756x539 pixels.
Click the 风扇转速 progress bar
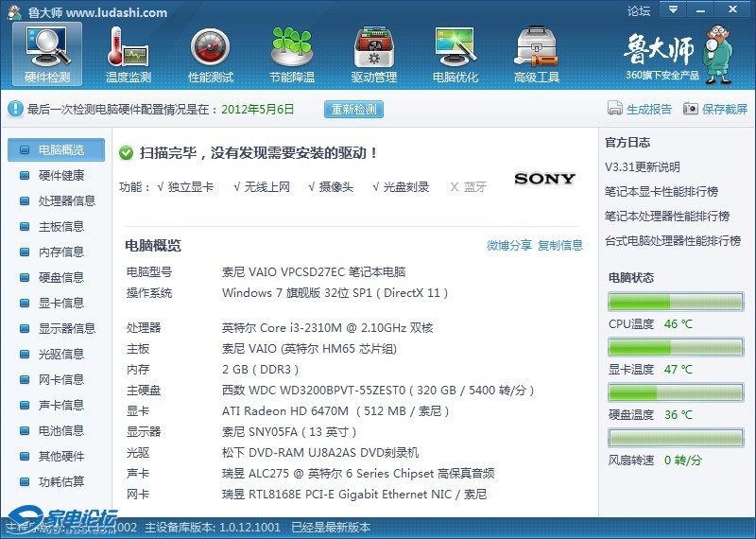(676, 438)
